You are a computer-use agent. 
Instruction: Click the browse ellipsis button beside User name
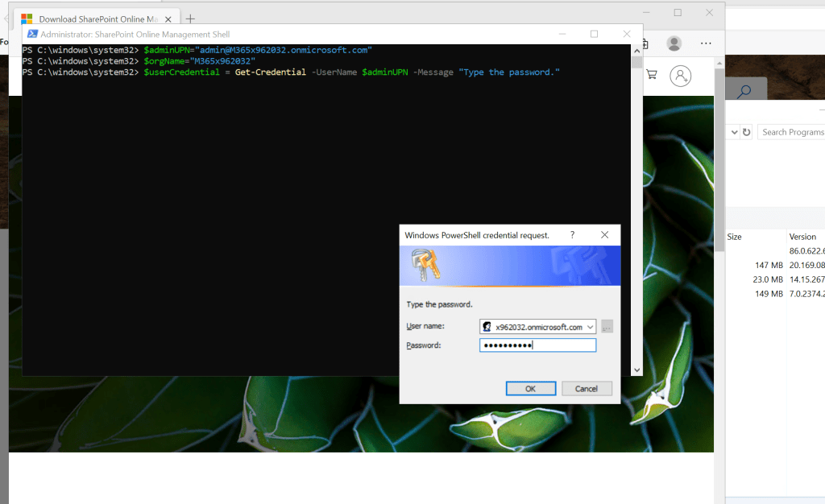coord(607,327)
